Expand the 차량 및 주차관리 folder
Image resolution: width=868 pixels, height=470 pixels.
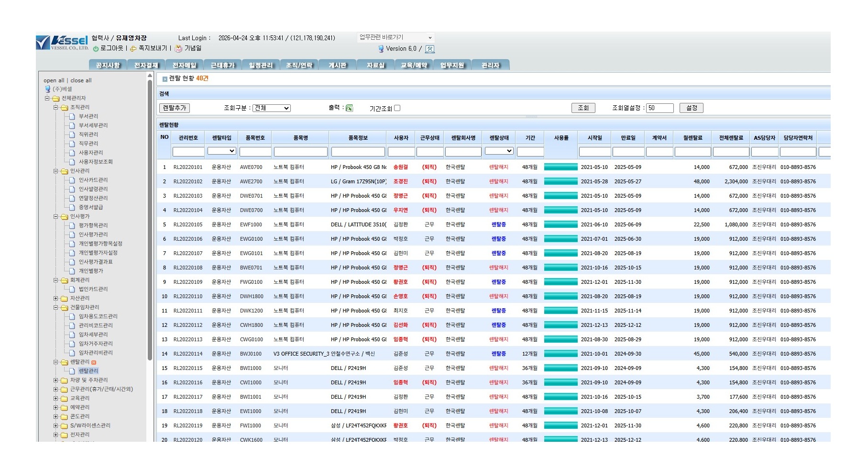[56, 380]
